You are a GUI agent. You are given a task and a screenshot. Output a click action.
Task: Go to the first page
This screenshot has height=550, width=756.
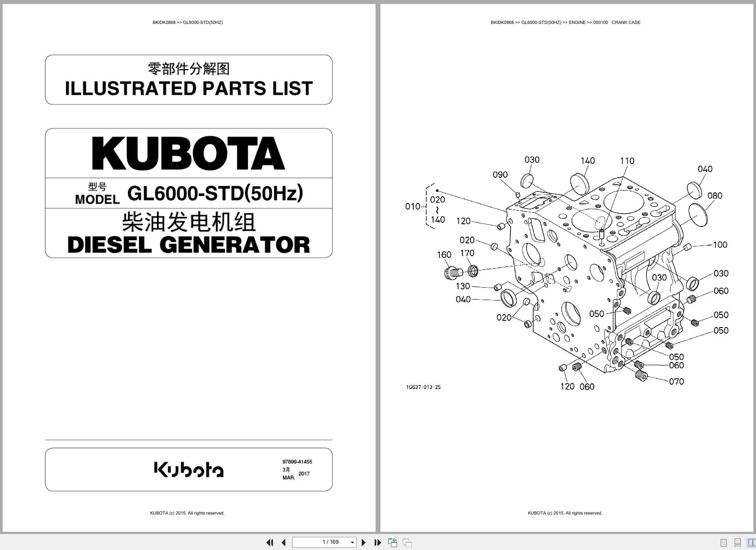point(270,542)
